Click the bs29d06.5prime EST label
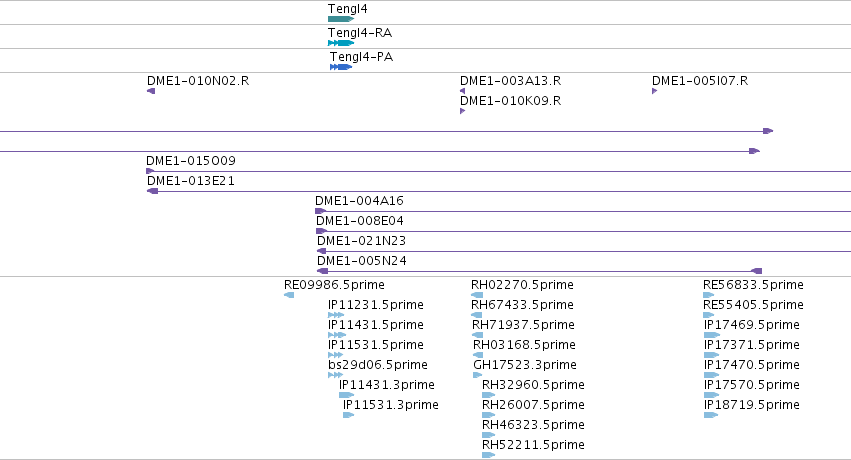Image resolution: width=851 pixels, height=460 pixels. 378,365
